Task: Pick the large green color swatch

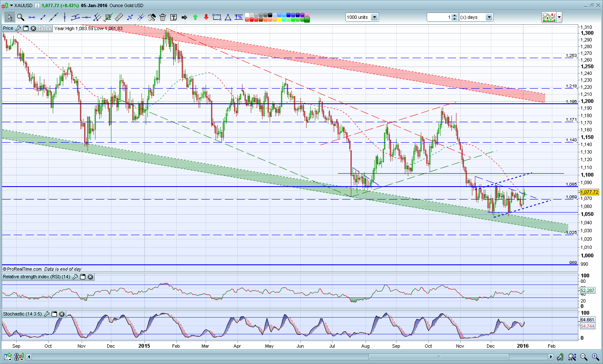Action: 307,19
